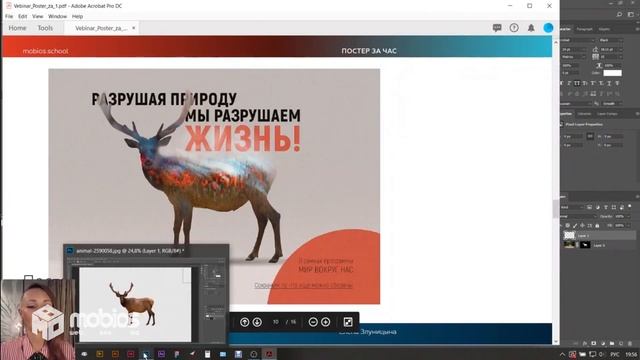Close the Vebinar_Poster_za document tab
The width and height of the screenshot is (640, 360).
(133, 28)
